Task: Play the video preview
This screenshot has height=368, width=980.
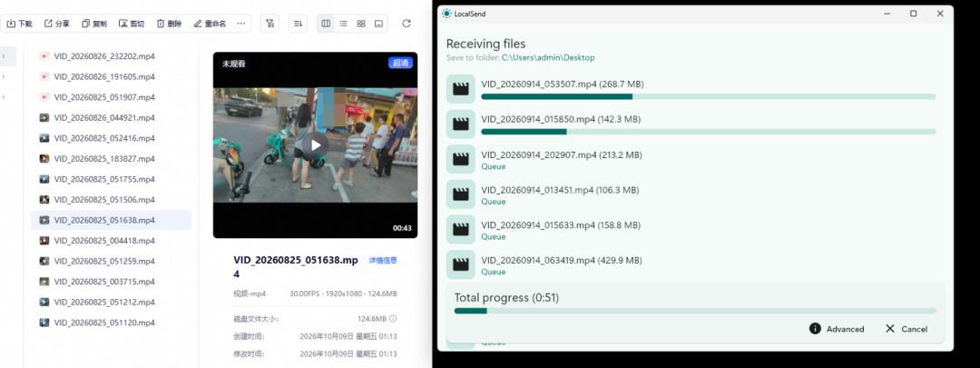Action: point(316,145)
